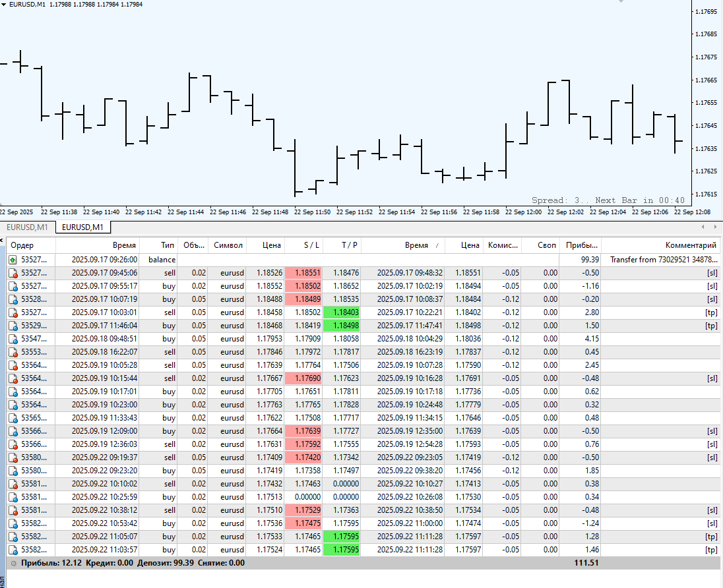Click the order icon of the buy opened 2025.09.17 09:55:17
The height and width of the screenshot is (588, 723).
click(x=13, y=286)
